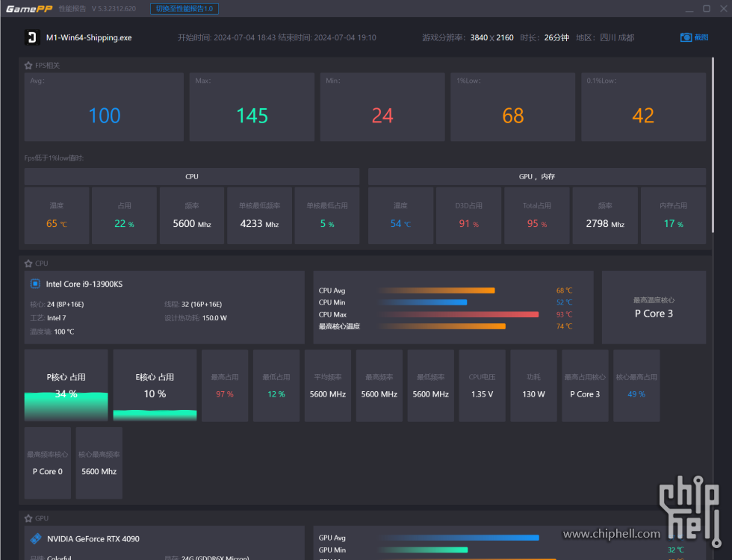Click the chip icon beside Intel Core i9-13900KS
This screenshot has height=560, width=732.
(35, 284)
